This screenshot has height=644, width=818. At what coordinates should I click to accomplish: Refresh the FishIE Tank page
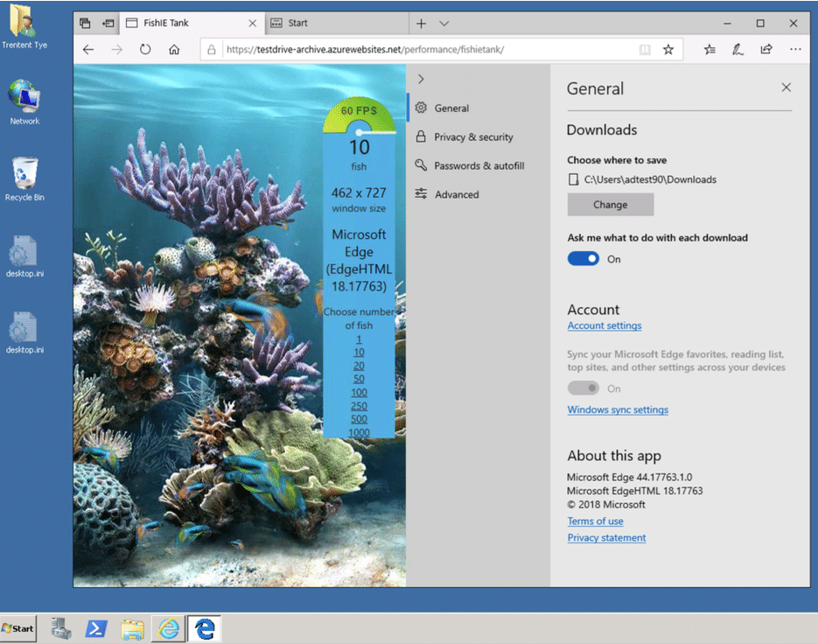click(x=145, y=50)
